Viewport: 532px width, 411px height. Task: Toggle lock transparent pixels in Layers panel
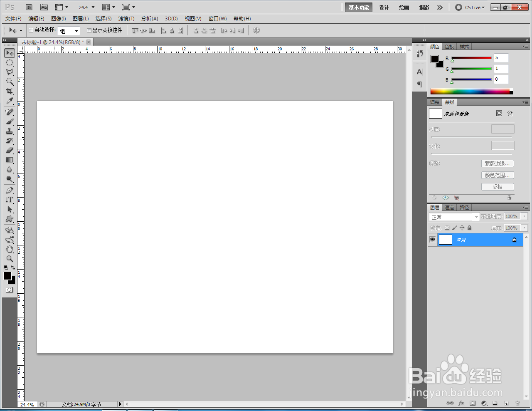(x=447, y=228)
